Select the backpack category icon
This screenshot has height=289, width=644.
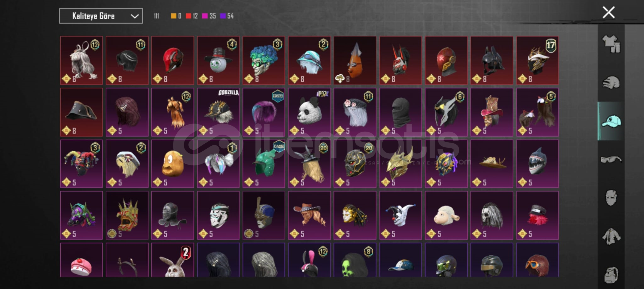click(611, 275)
